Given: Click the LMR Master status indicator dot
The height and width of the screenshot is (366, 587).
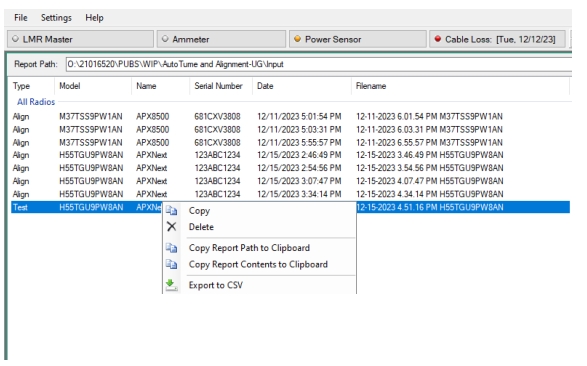Looking at the screenshot, I should [15, 39].
